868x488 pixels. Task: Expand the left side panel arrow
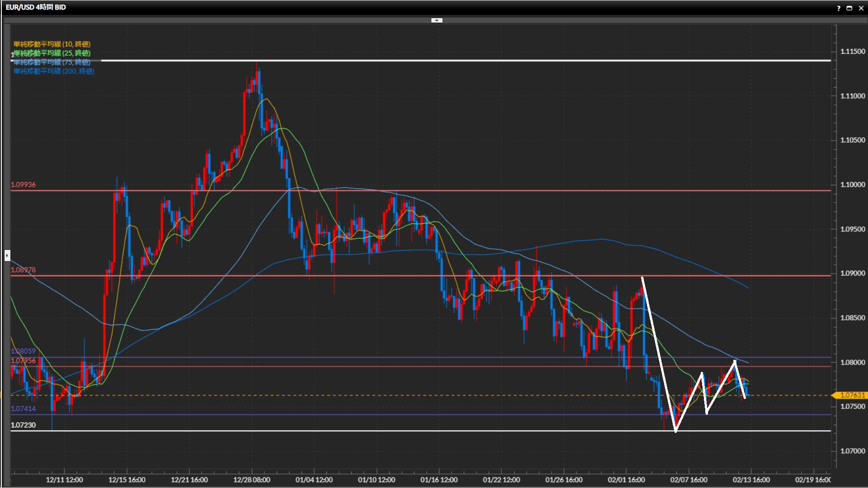7,255
